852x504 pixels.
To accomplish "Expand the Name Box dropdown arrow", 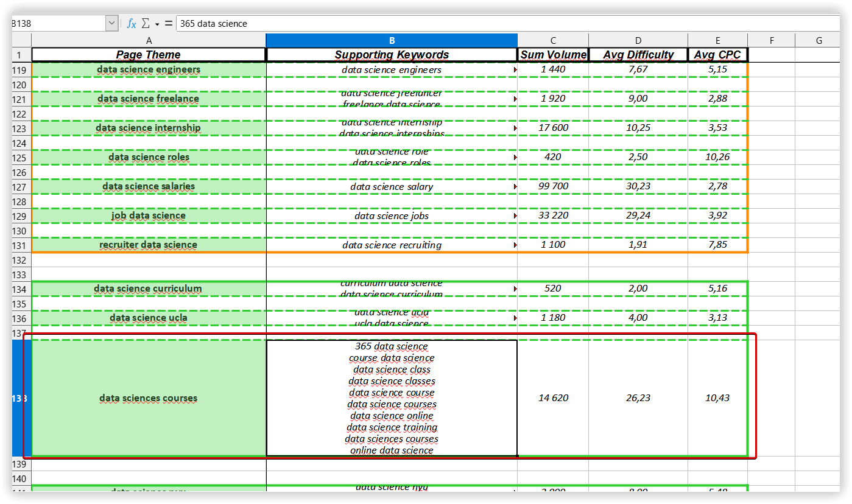I will 112,23.
